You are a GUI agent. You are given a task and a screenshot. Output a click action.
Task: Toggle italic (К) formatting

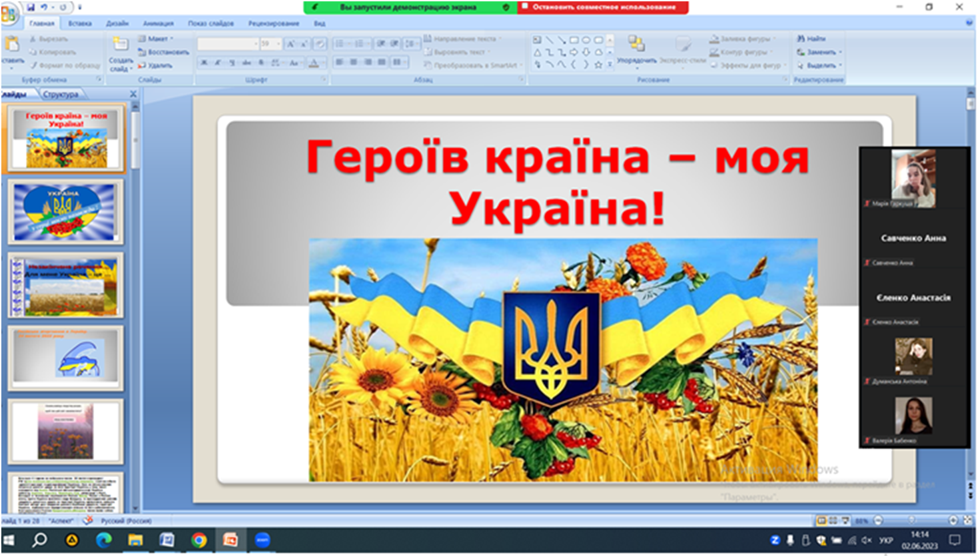click(x=218, y=63)
